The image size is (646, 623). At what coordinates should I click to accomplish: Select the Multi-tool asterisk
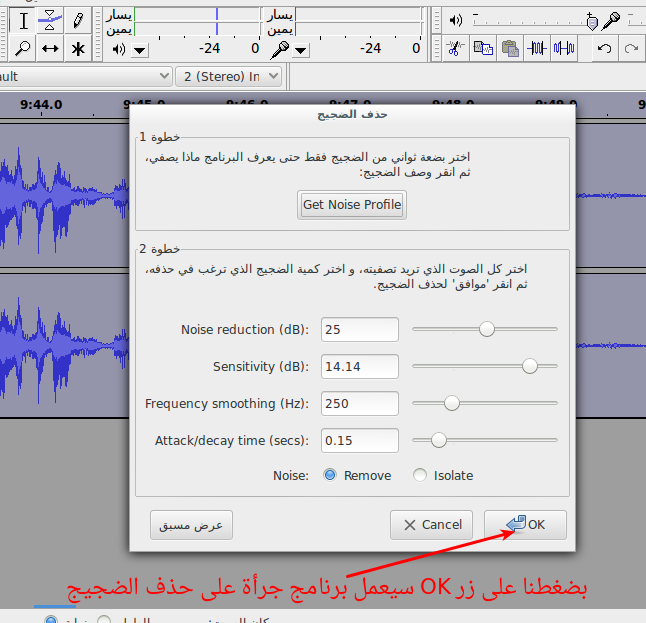coord(77,49)
